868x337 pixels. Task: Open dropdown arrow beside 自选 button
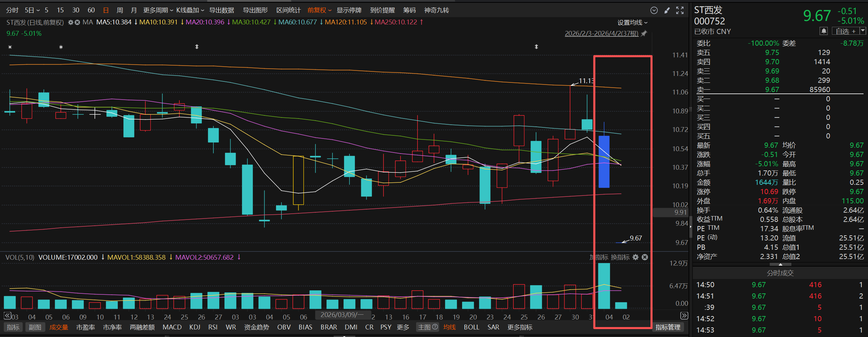click(x=863, y=31)
